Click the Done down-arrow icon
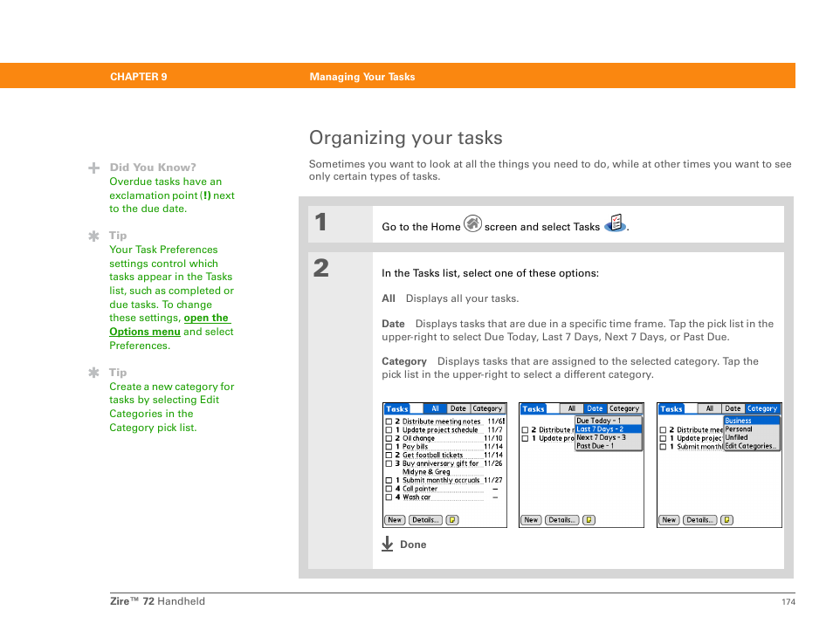Image resolution: width=833 pixels, height=644 pixels. (388, 544)
